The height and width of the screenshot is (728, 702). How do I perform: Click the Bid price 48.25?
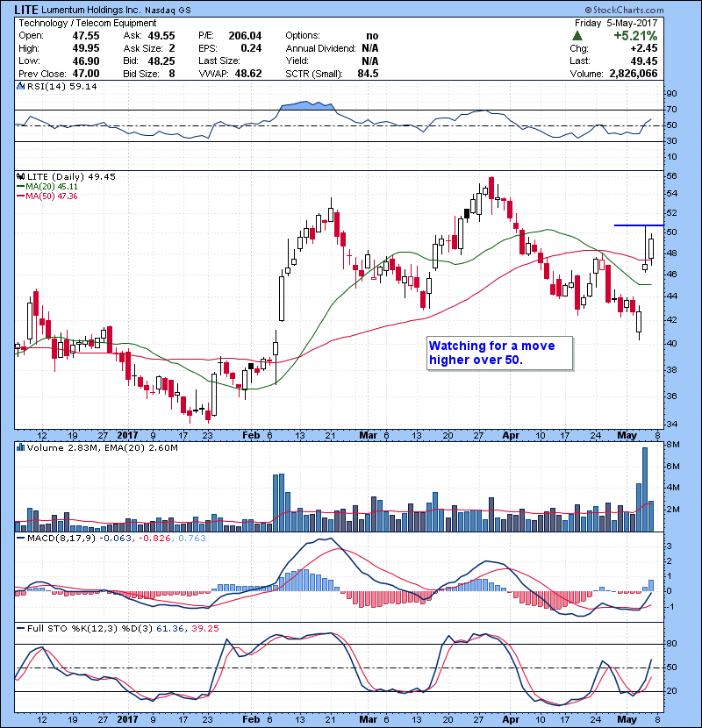161,61
